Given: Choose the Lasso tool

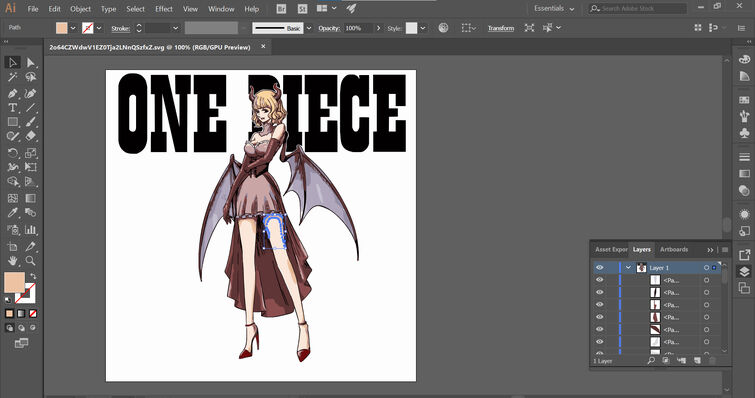Looking at the screenshot, I should click(x=30, y=77).
